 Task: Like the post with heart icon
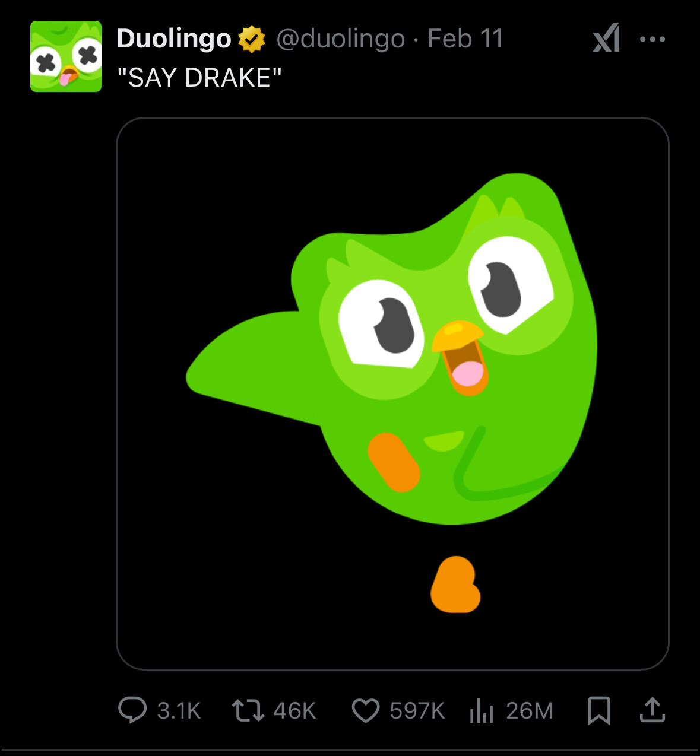coord(365,710)
